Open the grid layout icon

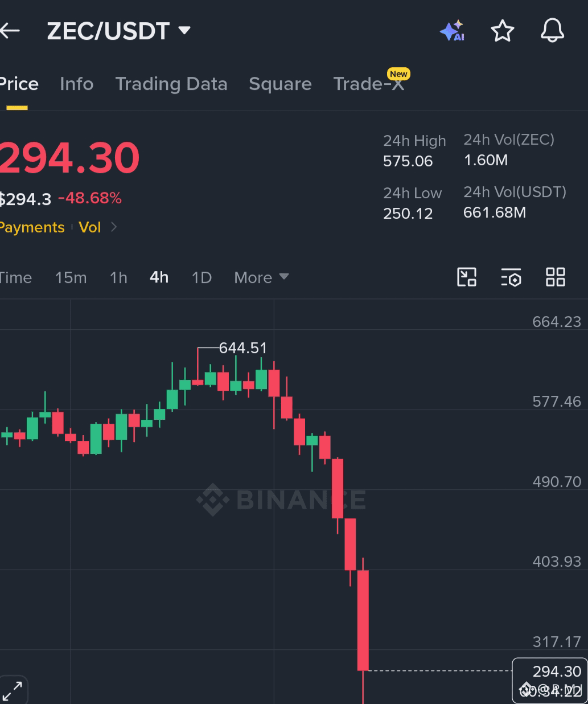556,277
